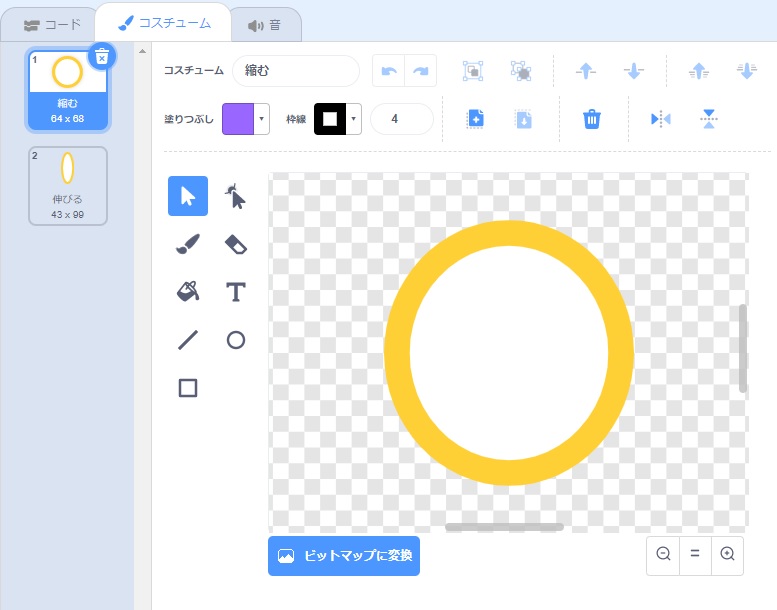
Task: Click the costume name input field
Action: [x=295, y=71]
